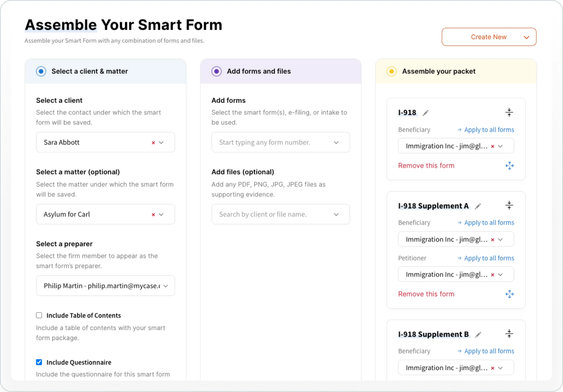Clear the Sara Abbott client selection

click(x=153, y=143)
